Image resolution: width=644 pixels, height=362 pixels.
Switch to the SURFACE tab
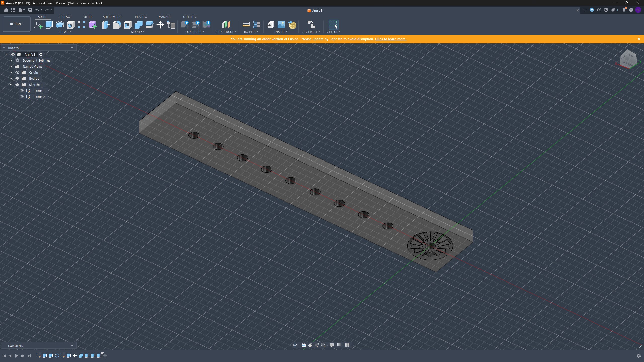tap(65, 17)
